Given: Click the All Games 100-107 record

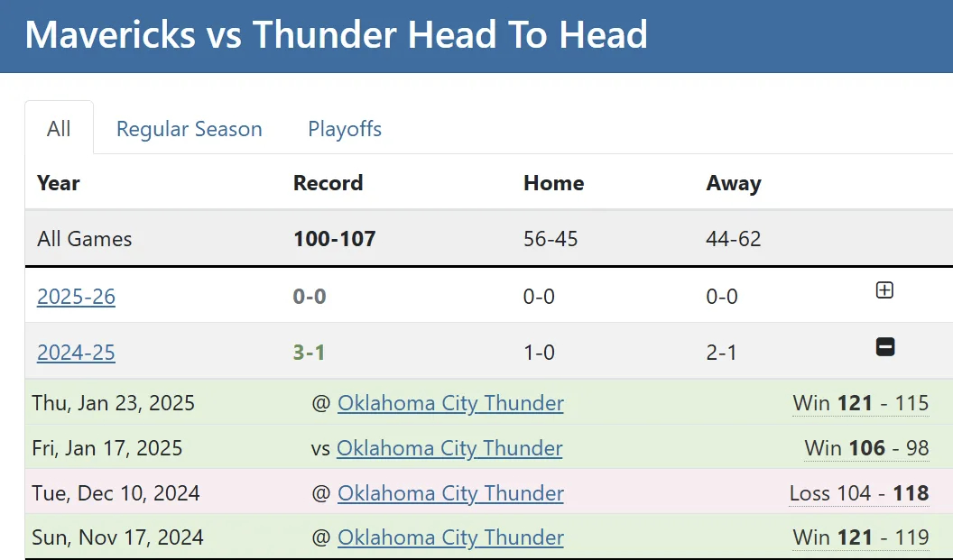Looking at the screenshot, I should (x=334, y=239).
